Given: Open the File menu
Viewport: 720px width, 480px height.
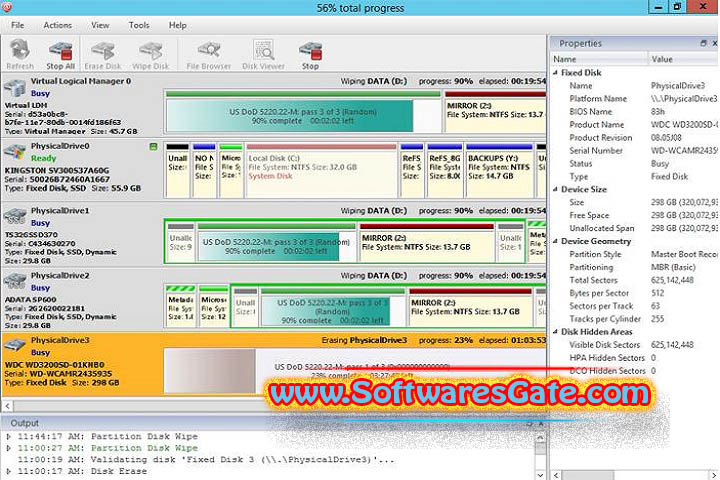Looking at the screenshot, I should click(17, 25).
